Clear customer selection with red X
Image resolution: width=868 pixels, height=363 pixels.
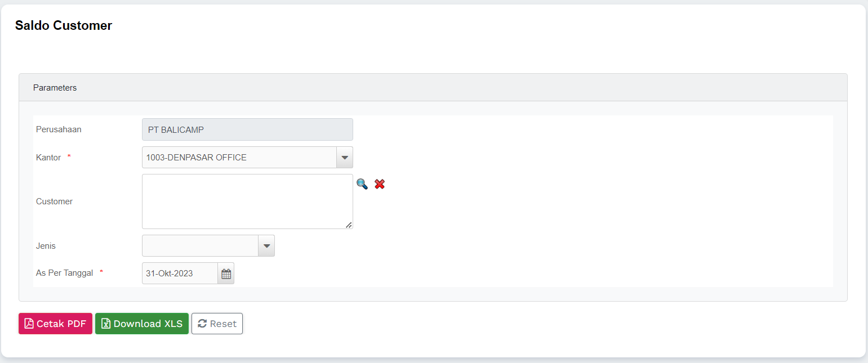pos(380,184)
